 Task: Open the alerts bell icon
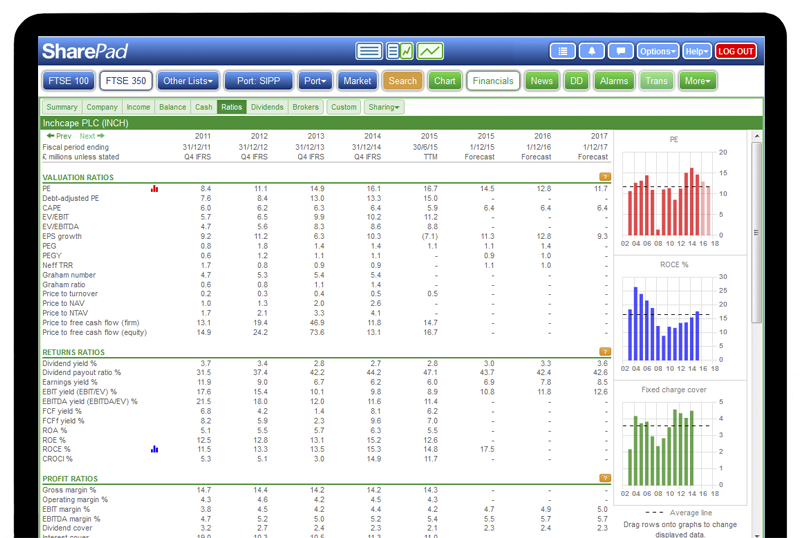[x=591, y=51]
